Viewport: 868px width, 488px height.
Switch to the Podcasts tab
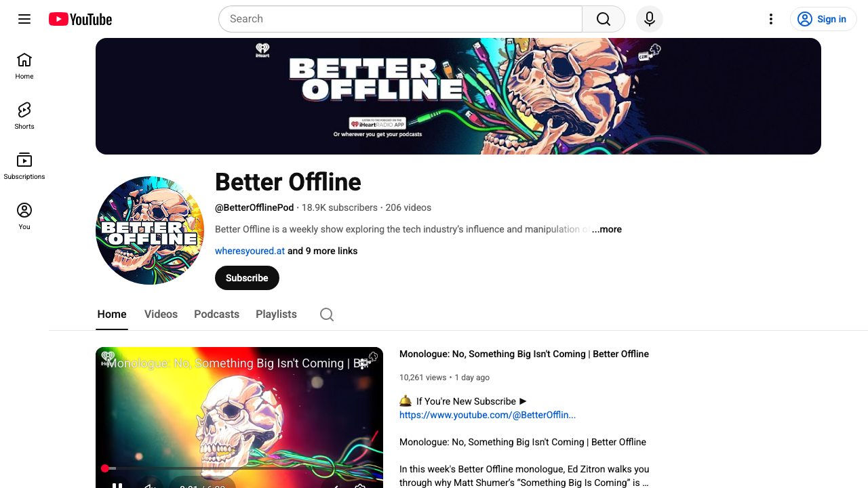coord(216,314)
